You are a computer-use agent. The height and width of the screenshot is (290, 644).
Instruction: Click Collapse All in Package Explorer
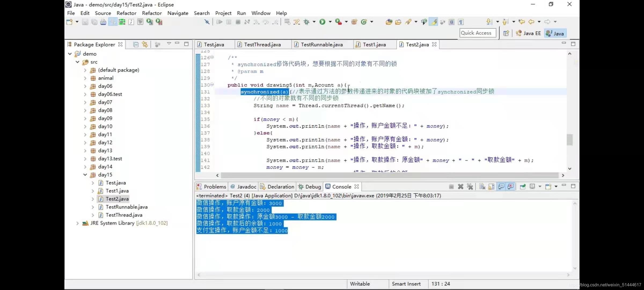coord(136,45)
